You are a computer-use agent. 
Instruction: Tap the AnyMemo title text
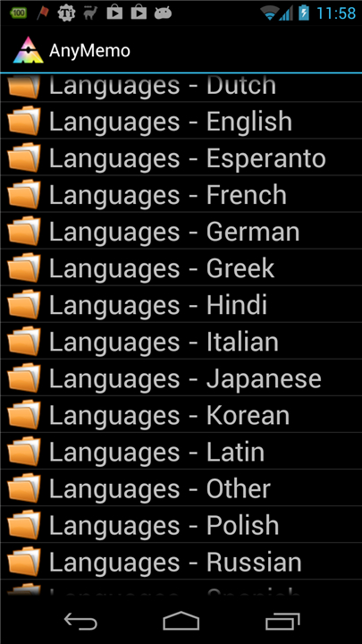[x=89, y=51]
